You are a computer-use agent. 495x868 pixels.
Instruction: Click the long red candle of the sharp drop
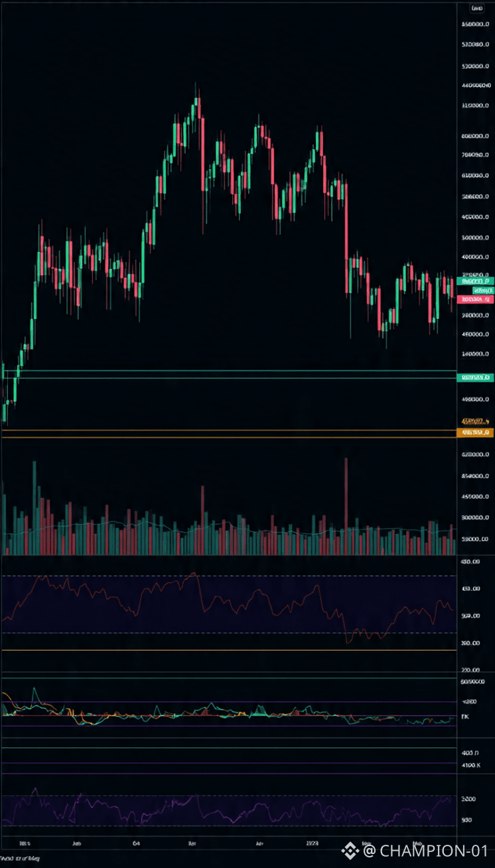[346, 239]
